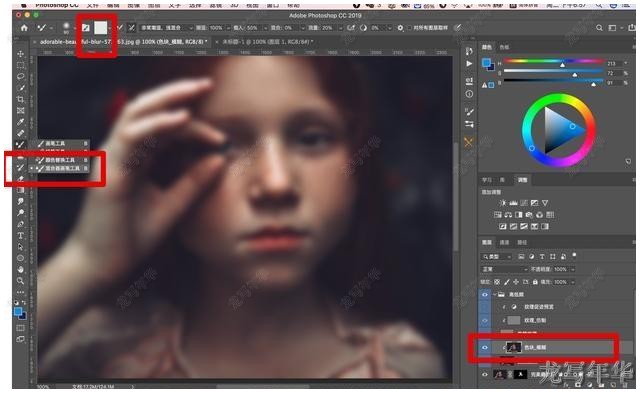Select the Eyedropper tool
Image resolution: width=640 pixels, height=393 pixels.
[20, 122]
